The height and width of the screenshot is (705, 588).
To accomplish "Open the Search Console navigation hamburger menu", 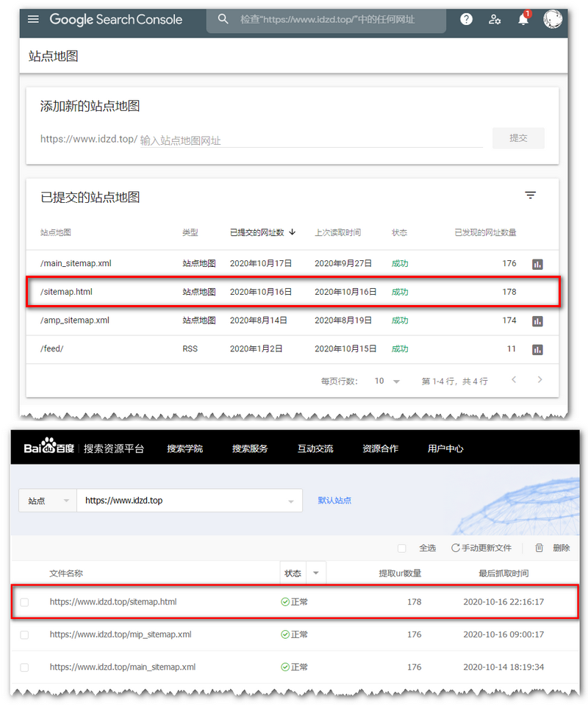I will click(x=33, y=19).
